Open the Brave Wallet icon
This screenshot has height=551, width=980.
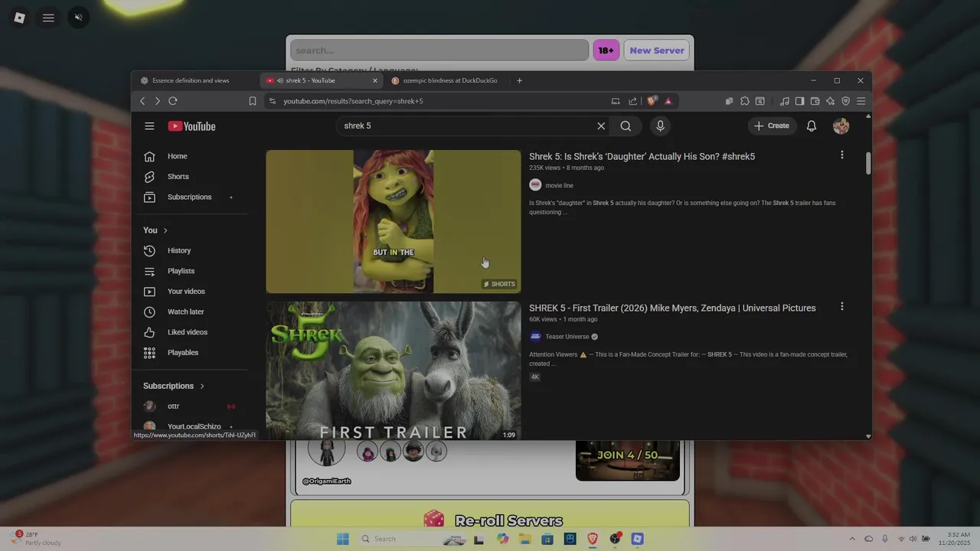pyautogui.click(x=815, y=101)
